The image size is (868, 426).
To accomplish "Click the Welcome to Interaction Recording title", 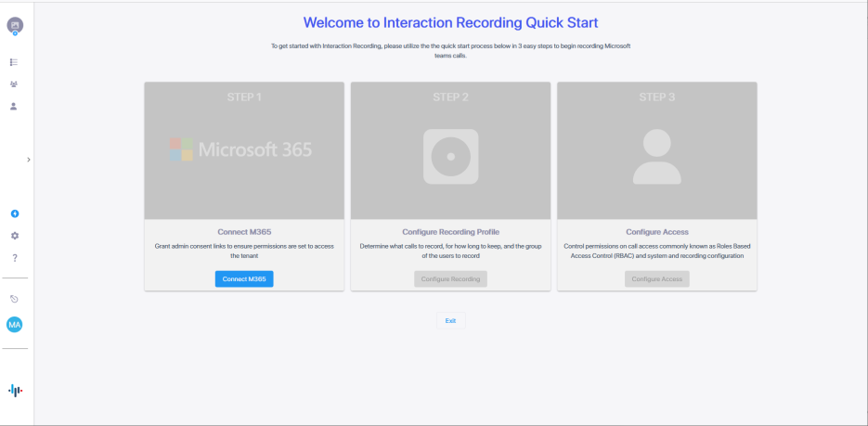I will point(450,21).
